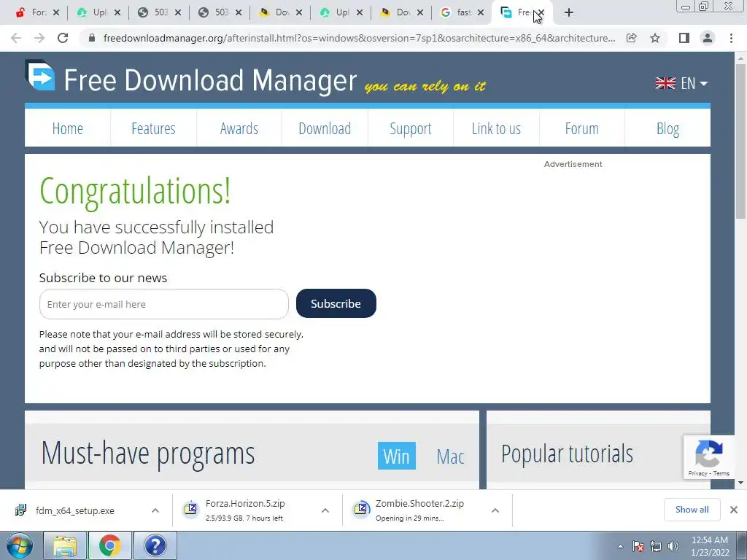Viewport: 747px width, 560px height.
Task: Click the Action Center flag tray icon
Action: (638, 546)
